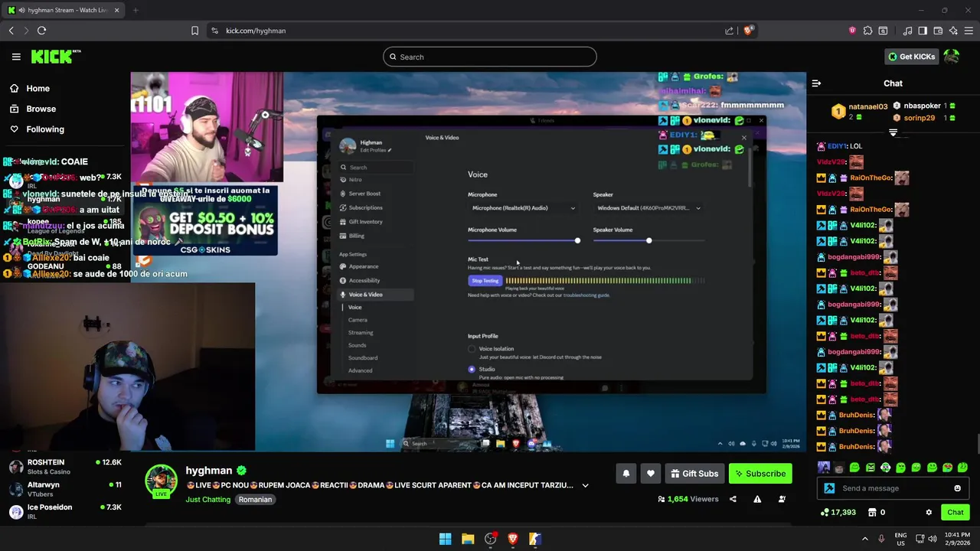980x551 pixels.
Task: Open the shop icon next to 0
Action: (x=871, y=513)
